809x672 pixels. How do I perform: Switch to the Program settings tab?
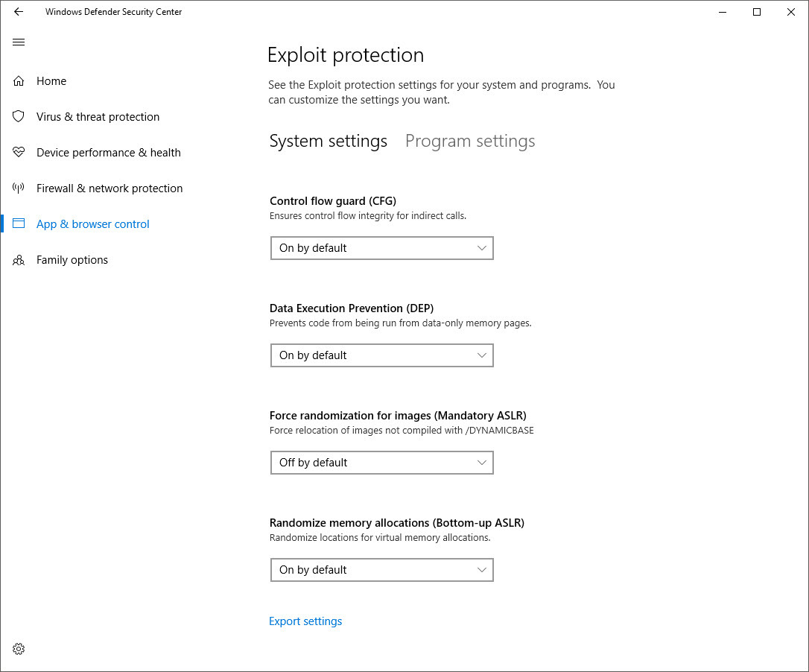point(470,142)
